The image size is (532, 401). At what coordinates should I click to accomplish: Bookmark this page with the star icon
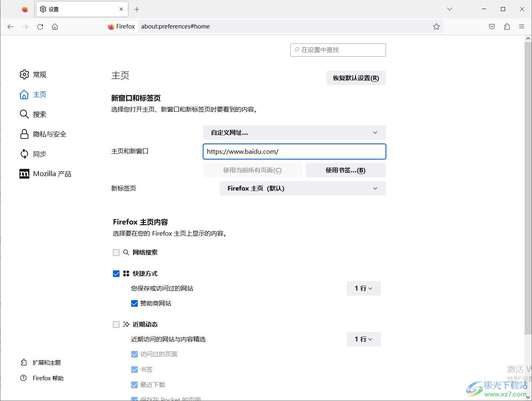click(x=436, y=26)
